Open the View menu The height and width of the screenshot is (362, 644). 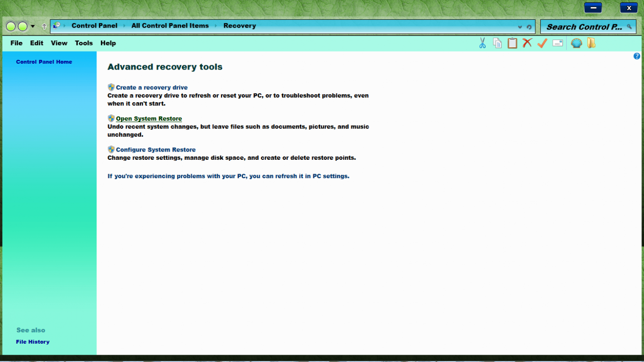point(59,43)
